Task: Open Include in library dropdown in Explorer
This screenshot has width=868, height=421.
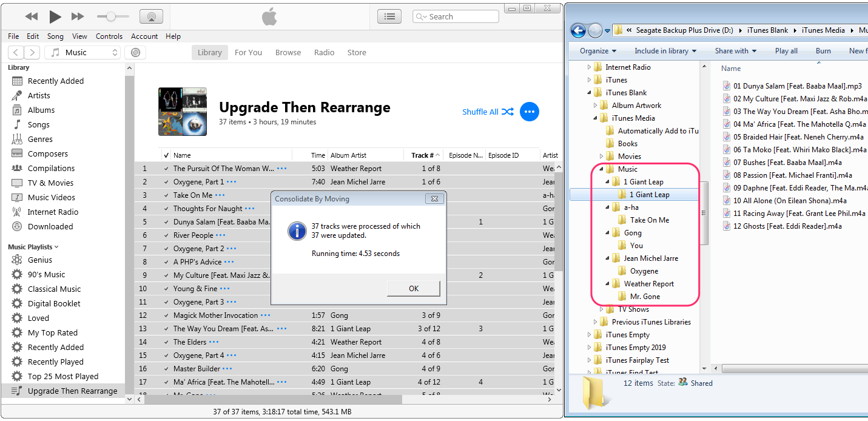Action: tap(665, 51)
